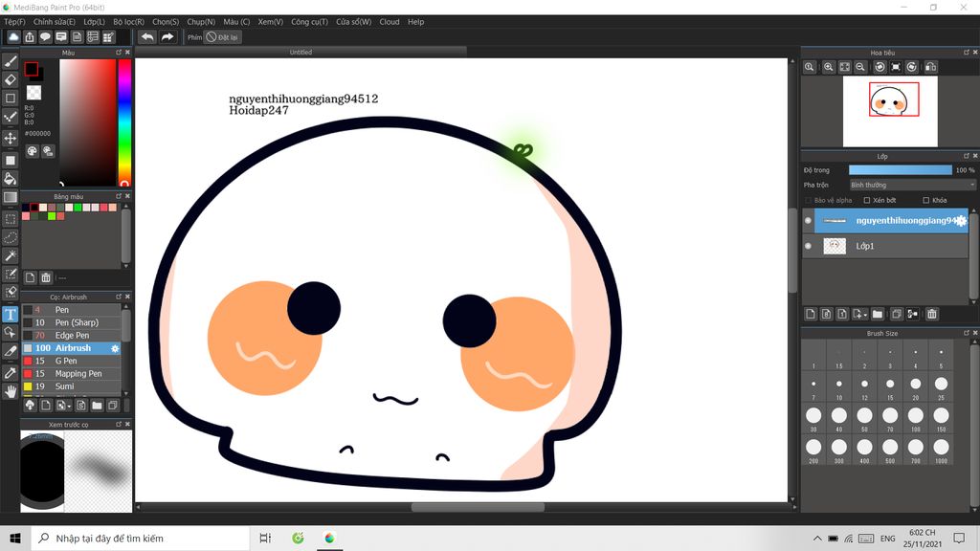Select the Hand tool
This screenshot has width=980, height=551.
[10, 391]
